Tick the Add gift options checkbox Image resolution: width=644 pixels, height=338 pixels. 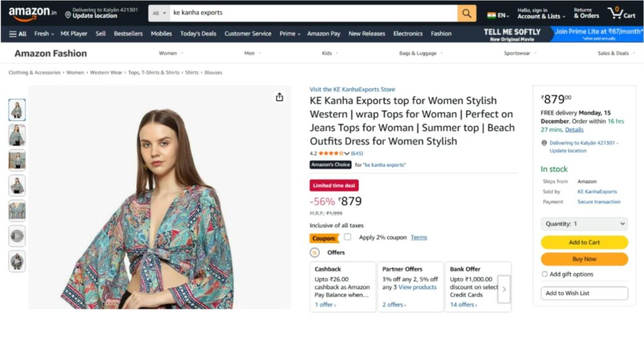(545, 274)
